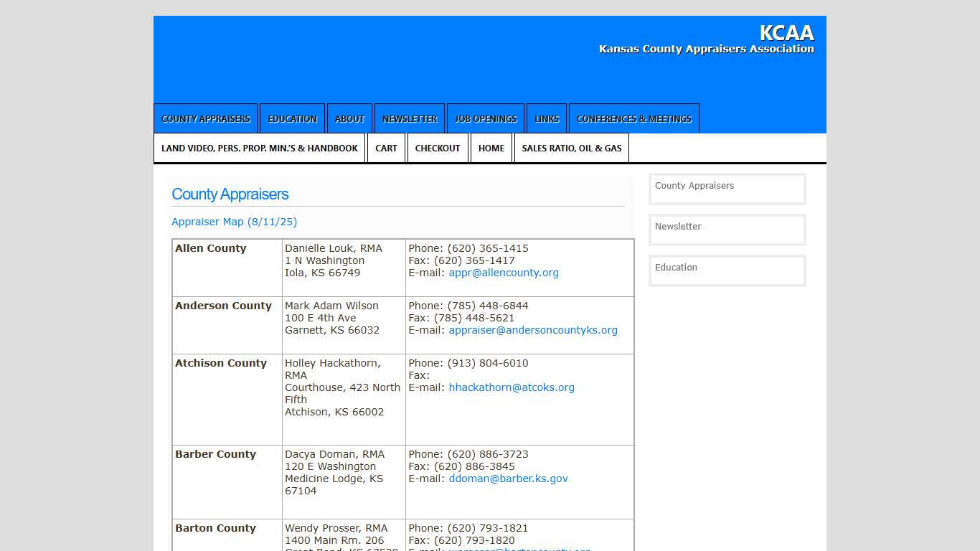Click the KCAA site logo
Viewport: 980px width, 551px height.
[786, 33]
